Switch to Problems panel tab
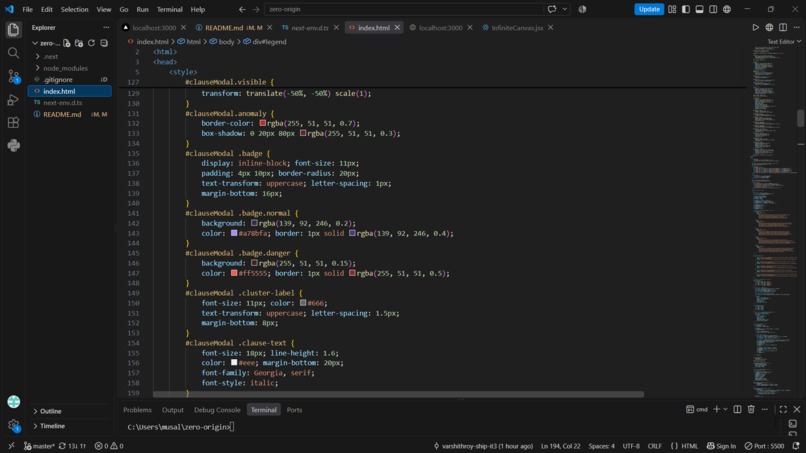806x453 pixels. (137, 410)
